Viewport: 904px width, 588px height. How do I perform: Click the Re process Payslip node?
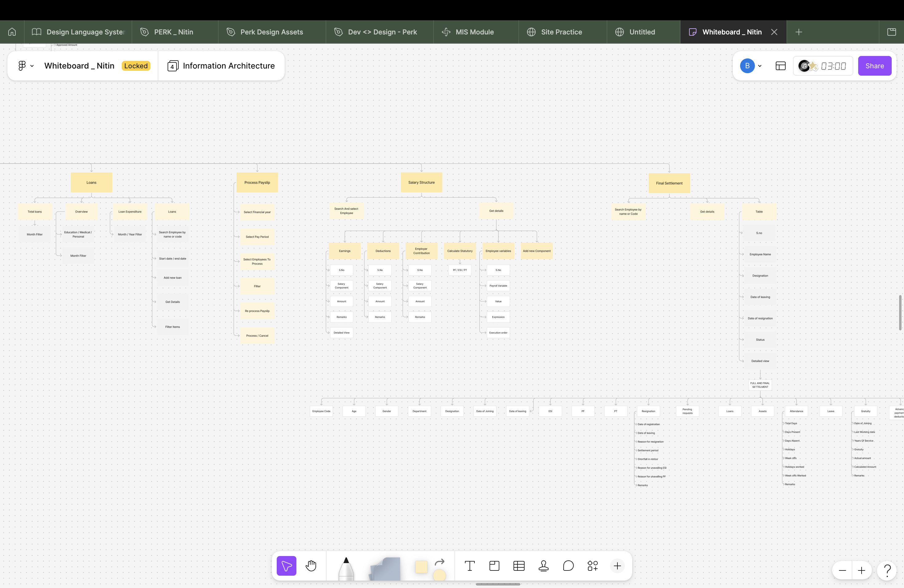pos(257,311)
